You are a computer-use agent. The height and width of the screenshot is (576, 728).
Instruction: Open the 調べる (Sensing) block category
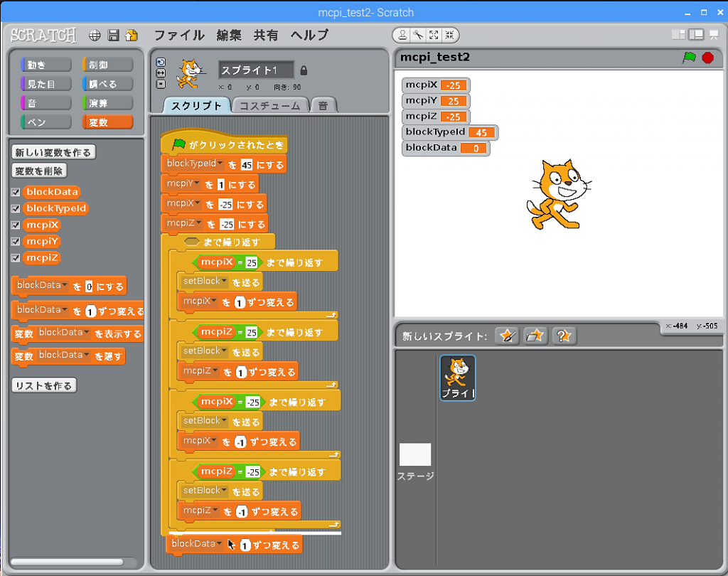(108, 84)
